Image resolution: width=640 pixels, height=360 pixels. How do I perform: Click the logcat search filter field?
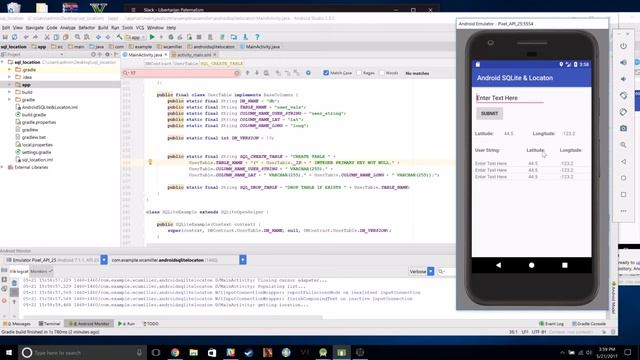(446, 271)
